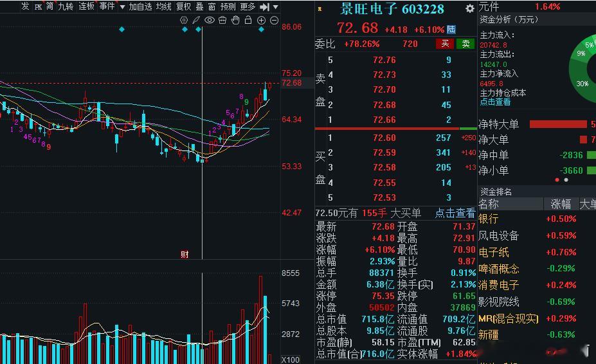Toggle the eye visibility icon on chart toolbar
Image resolution: width=596 pixels, height=364 pixels.
click(210, 20)
